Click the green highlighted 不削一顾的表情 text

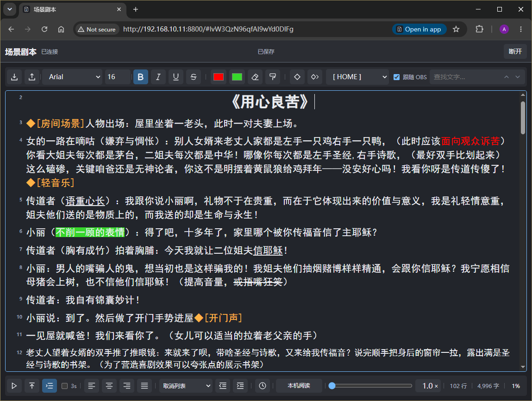click(x=90, y=232)
